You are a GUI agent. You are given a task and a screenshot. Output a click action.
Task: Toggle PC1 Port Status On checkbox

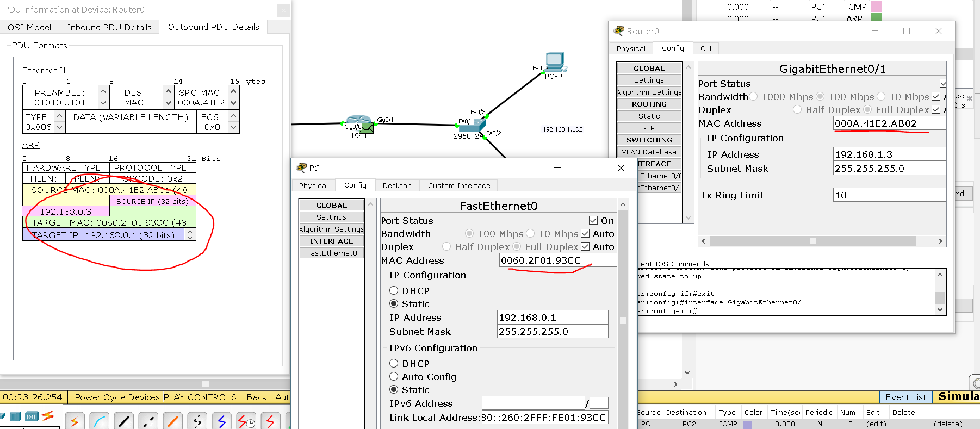point(593,220)
